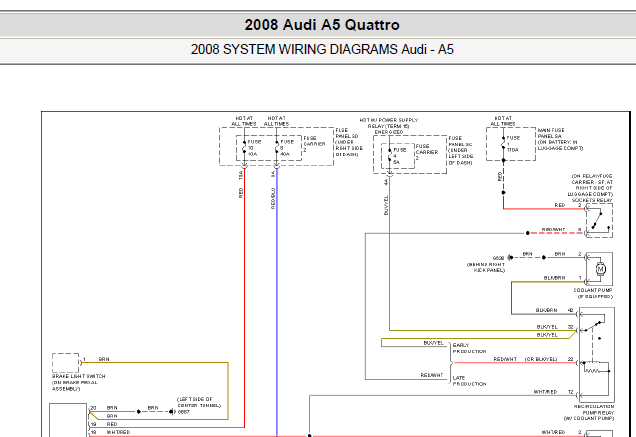Click 'BLU/BRN' wire label at coolant pump terminal 1
The image size is (636, 437).
554,278
